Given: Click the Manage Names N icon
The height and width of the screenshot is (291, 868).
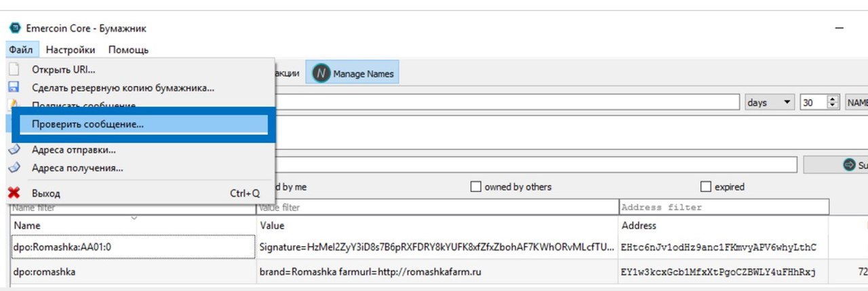Looking at the screenshot, I should coord(321,73).
